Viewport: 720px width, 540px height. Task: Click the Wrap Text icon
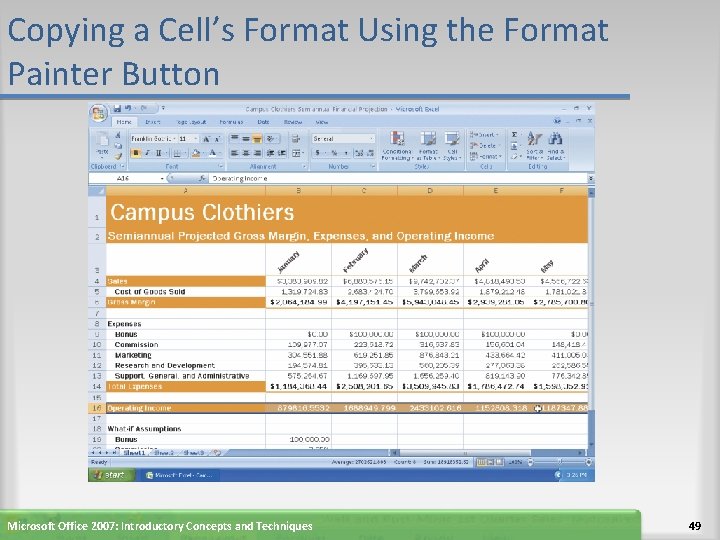[x=296, y=138]
